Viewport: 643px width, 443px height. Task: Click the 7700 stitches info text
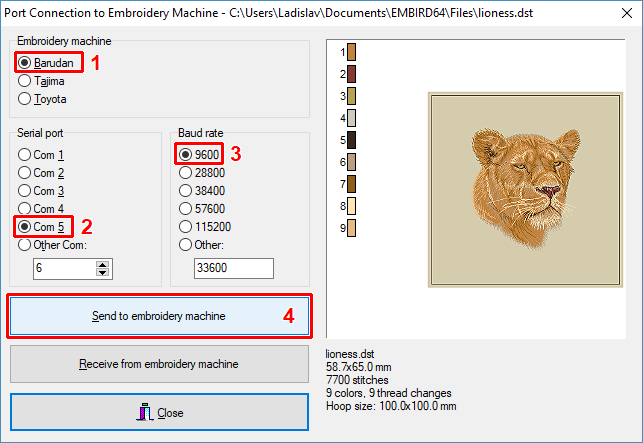(x=357, y=380)
